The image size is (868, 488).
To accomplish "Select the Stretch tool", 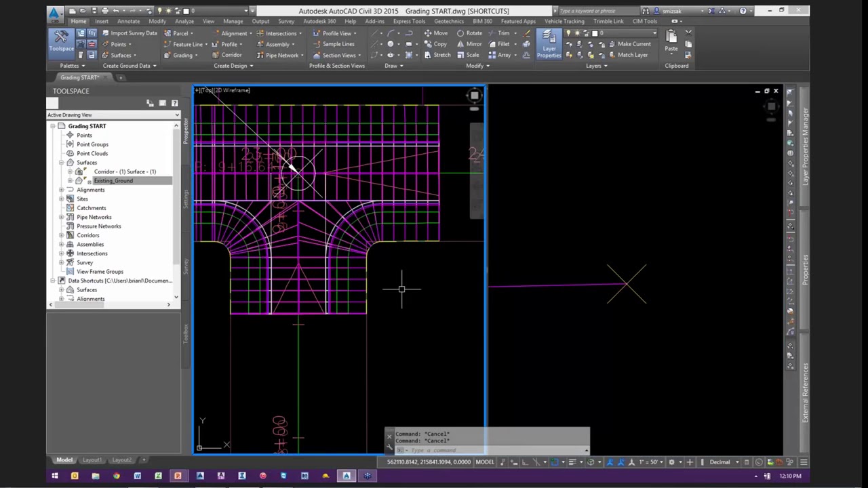I will 437,55.
